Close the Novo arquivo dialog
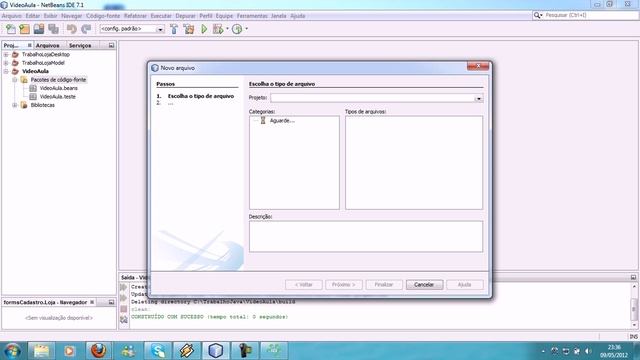 (478, 66)
